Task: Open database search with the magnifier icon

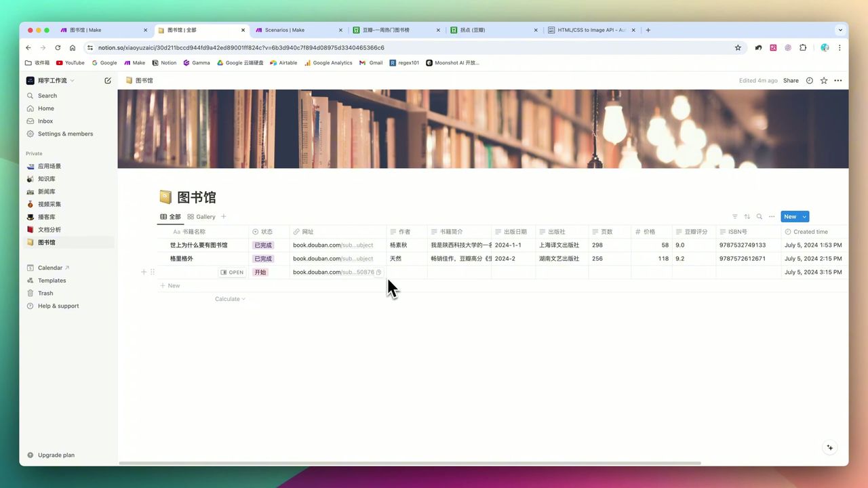Action: click(x=759, y=216)
